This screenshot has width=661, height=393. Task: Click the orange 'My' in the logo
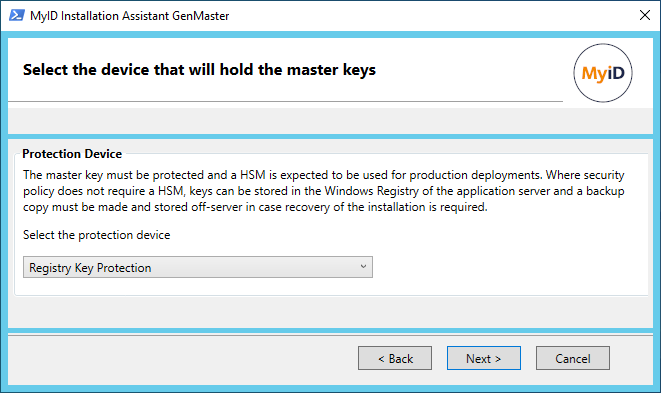tap(595, 74)
